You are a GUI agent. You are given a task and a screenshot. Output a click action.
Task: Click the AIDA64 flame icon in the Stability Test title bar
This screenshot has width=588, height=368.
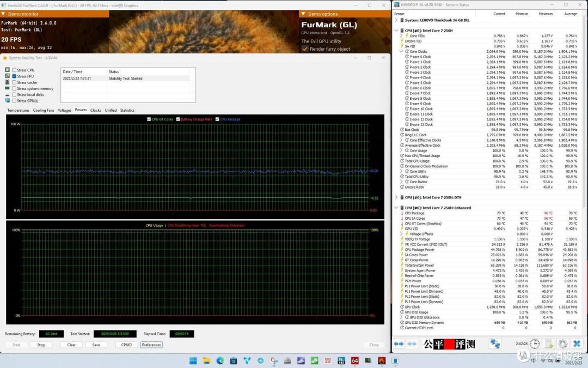tap(5, 58)
